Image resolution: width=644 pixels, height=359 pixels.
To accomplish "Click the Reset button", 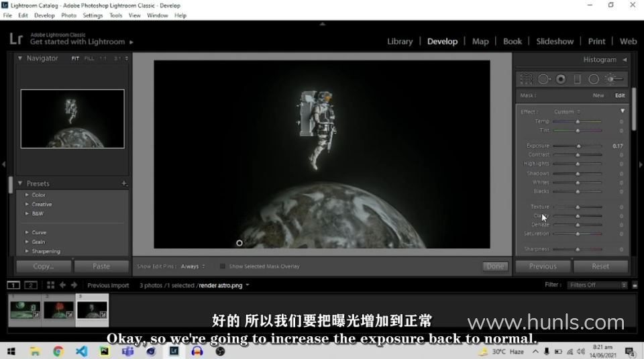I will click(600, 266).
